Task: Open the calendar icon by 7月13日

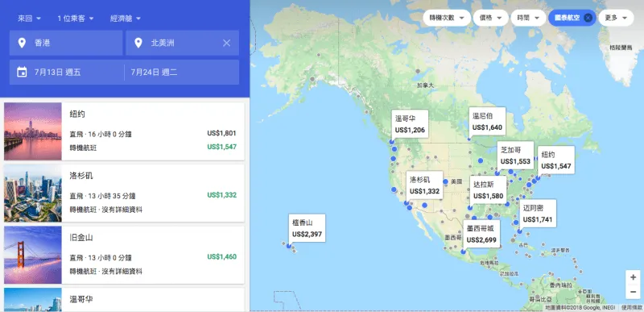Action: point(22,73)
